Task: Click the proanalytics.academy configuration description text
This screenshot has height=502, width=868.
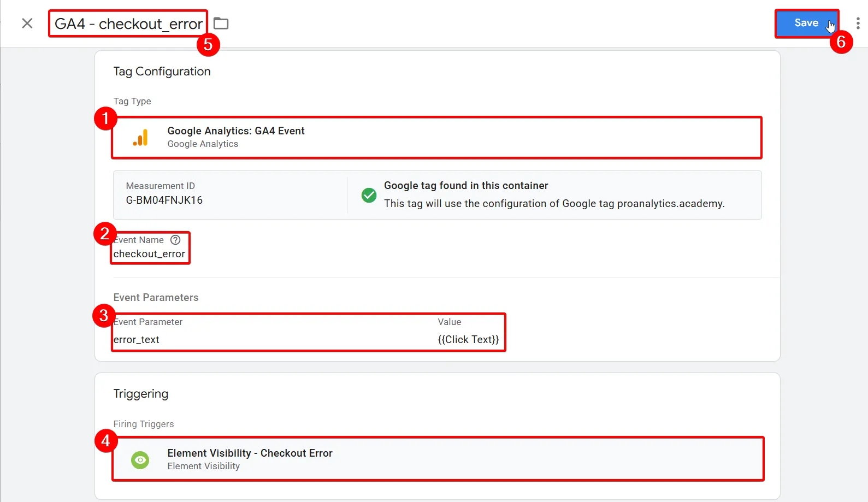Action: tap(554, 203)
